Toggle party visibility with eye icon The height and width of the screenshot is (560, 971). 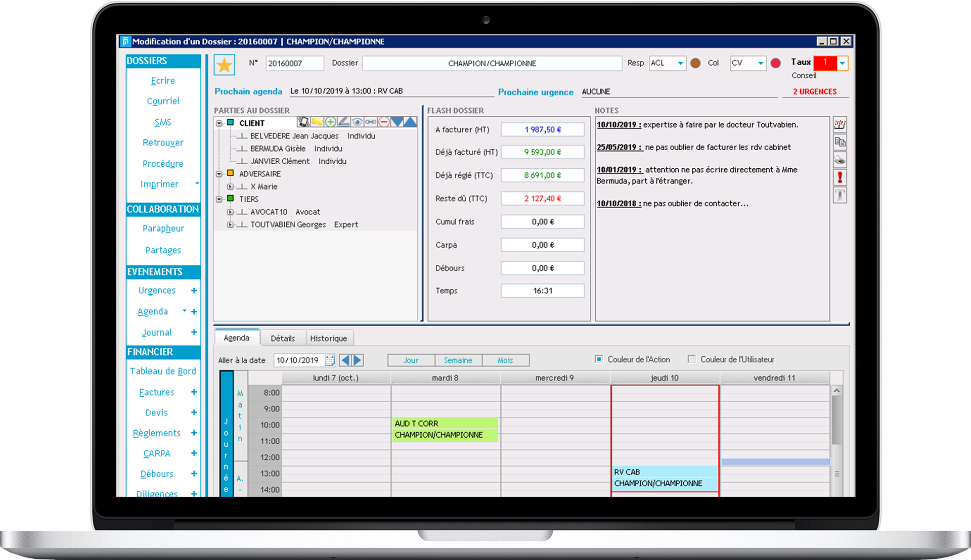[357, 122]
